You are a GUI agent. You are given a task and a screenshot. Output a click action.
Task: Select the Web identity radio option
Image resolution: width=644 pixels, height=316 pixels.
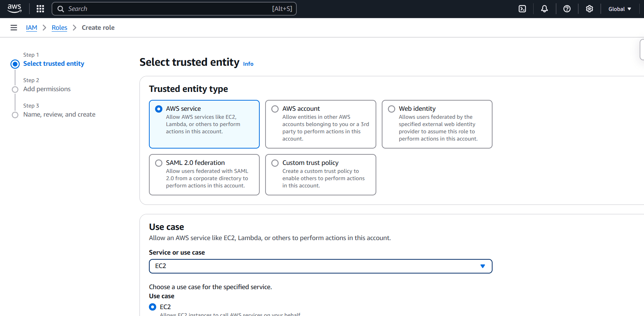click(x=392, y=109)
